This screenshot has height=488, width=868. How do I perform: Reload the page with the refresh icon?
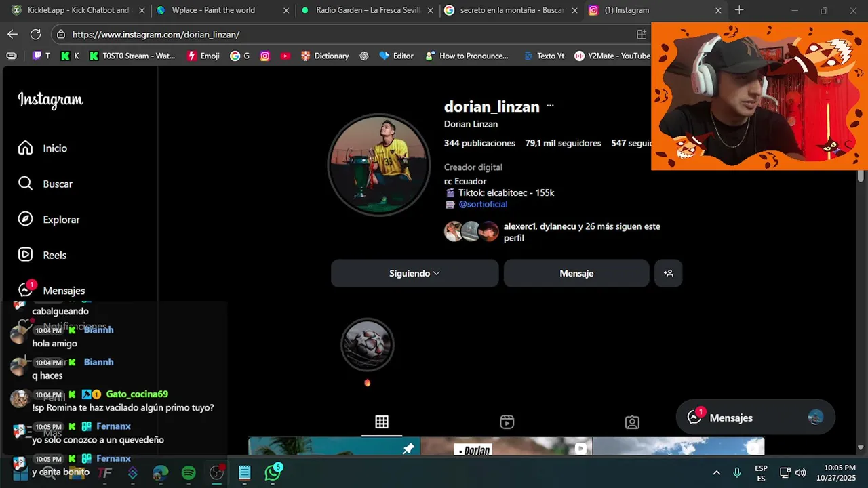(36, 34)
